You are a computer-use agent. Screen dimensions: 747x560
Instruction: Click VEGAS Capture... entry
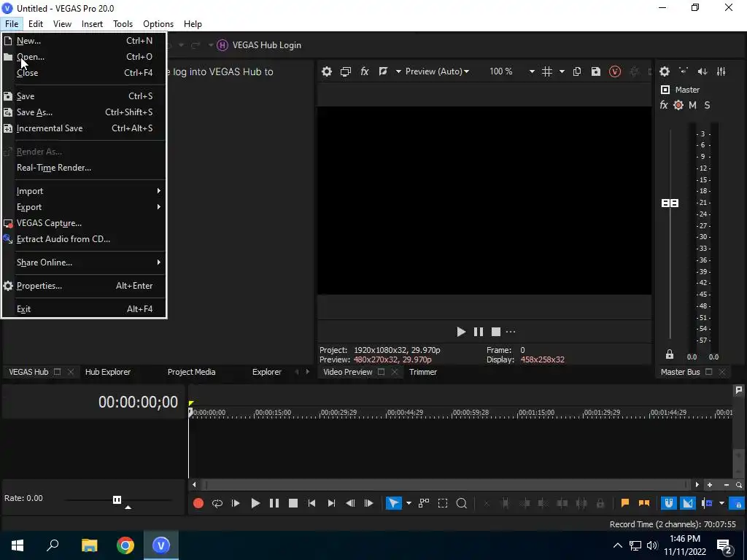84,223
